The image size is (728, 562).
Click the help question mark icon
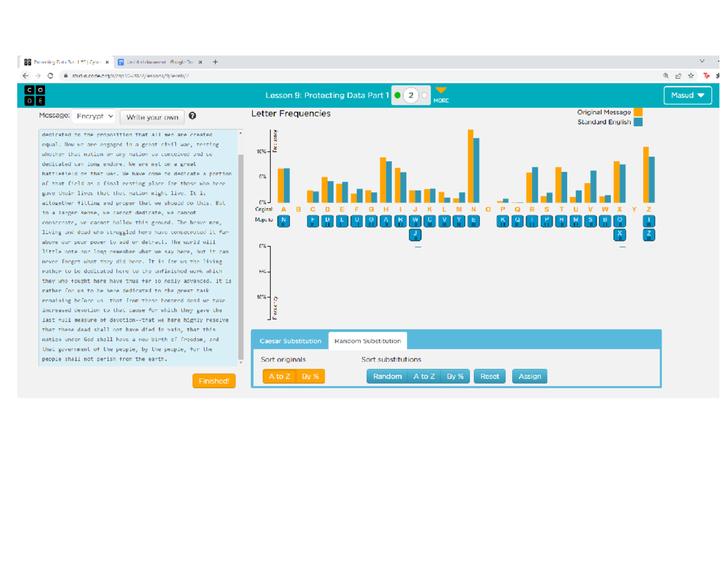[192, 116]
